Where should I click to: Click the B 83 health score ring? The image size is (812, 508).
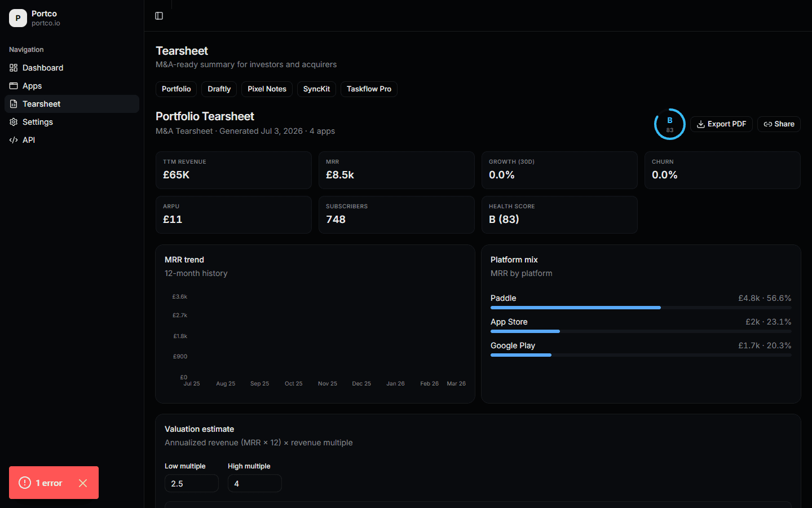[670, 124]
